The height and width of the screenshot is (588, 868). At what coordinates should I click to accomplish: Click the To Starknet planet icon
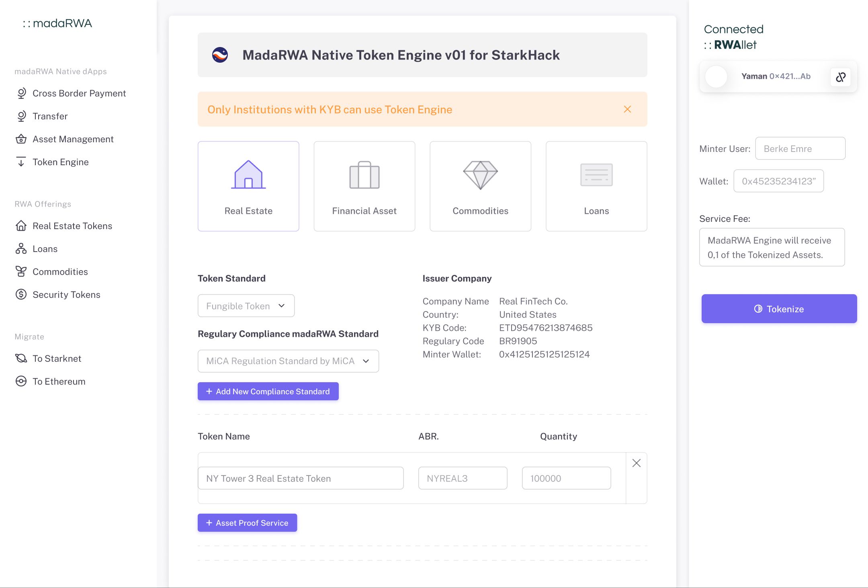click(21, 358)
